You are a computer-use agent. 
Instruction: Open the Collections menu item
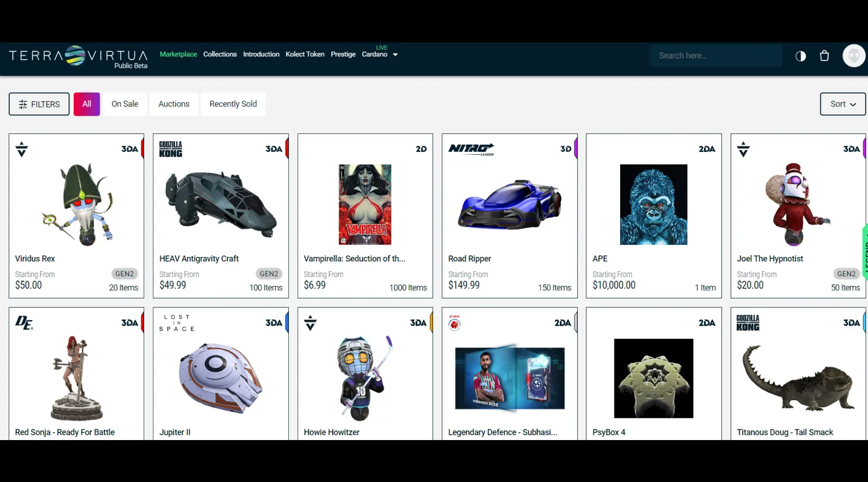click(220, 54)
